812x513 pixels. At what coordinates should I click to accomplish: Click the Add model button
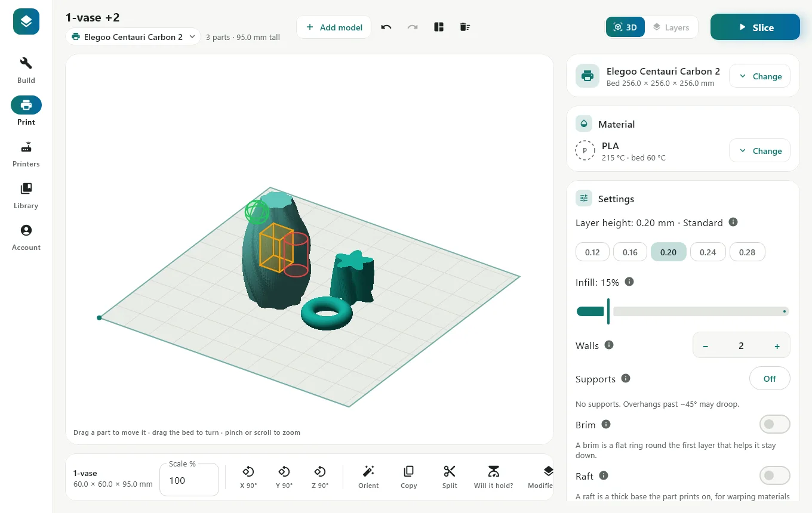334,27
